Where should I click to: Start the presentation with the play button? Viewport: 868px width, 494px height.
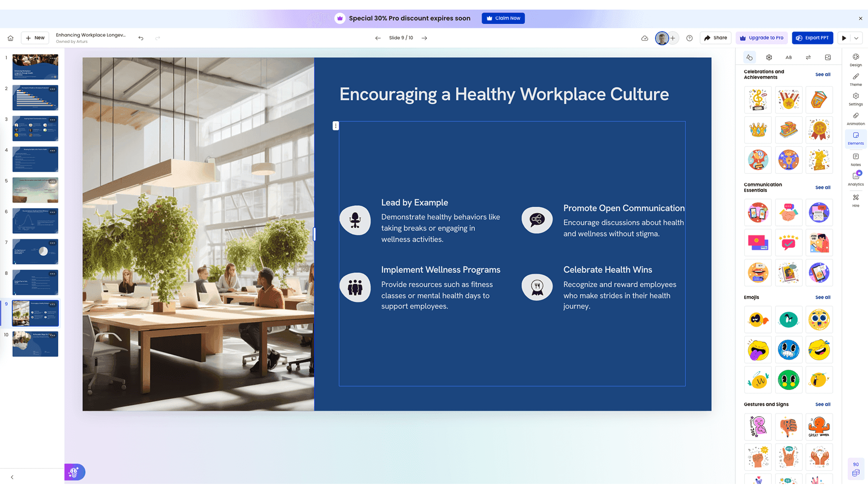pyautogui.click(x=844, y=38)
